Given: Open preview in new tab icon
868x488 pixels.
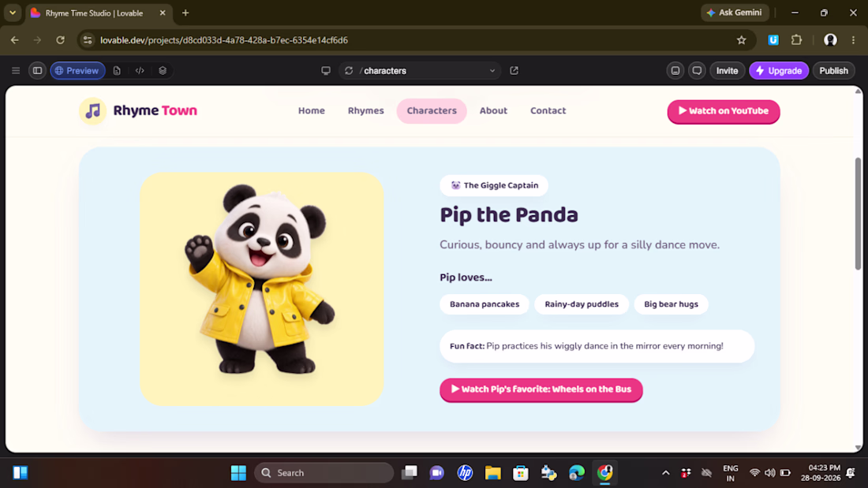Looking at the screenshot, I should point(514,71).
